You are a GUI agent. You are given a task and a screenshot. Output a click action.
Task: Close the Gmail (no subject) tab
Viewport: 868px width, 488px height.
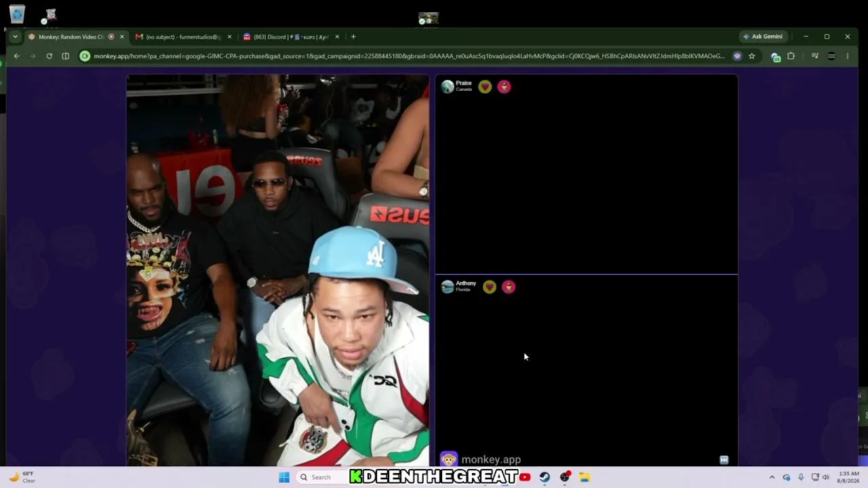[x=229, y=37]
